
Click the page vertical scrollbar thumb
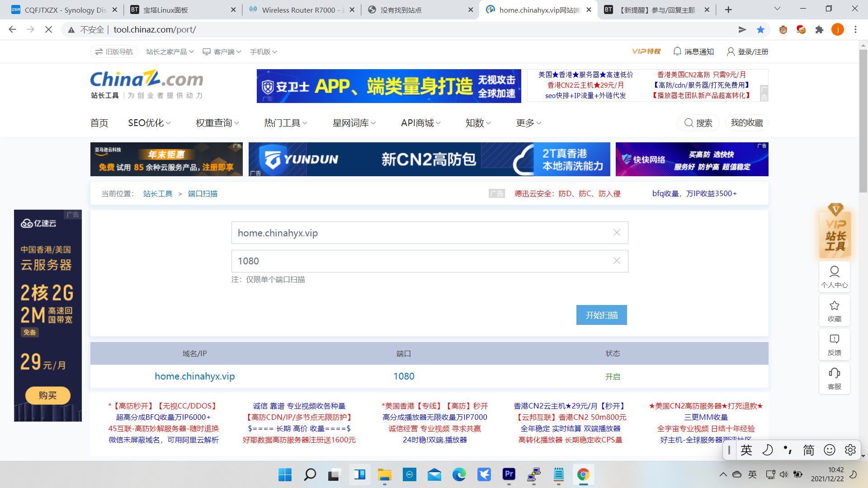tap(863, 121)
